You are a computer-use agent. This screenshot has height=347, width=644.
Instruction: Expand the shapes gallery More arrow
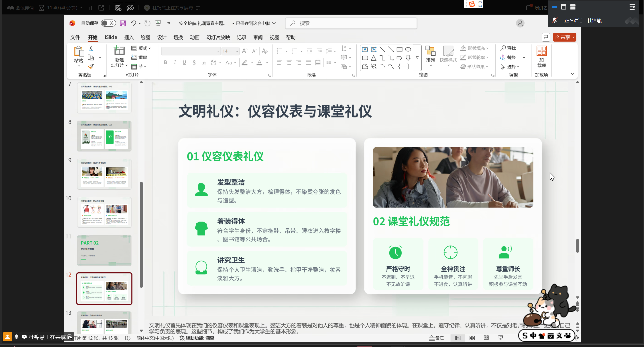point(417,58)
